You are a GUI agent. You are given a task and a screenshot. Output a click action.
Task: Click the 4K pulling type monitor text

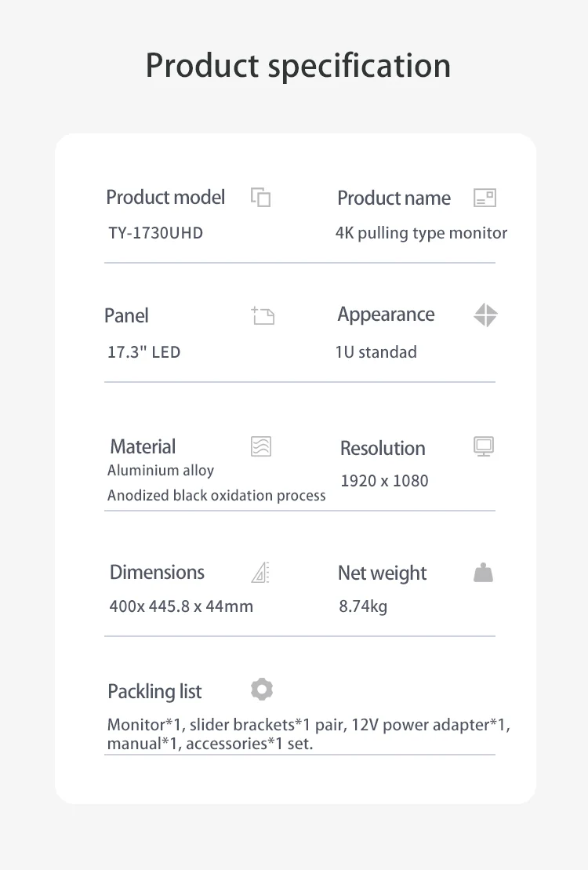pos(421,233)
